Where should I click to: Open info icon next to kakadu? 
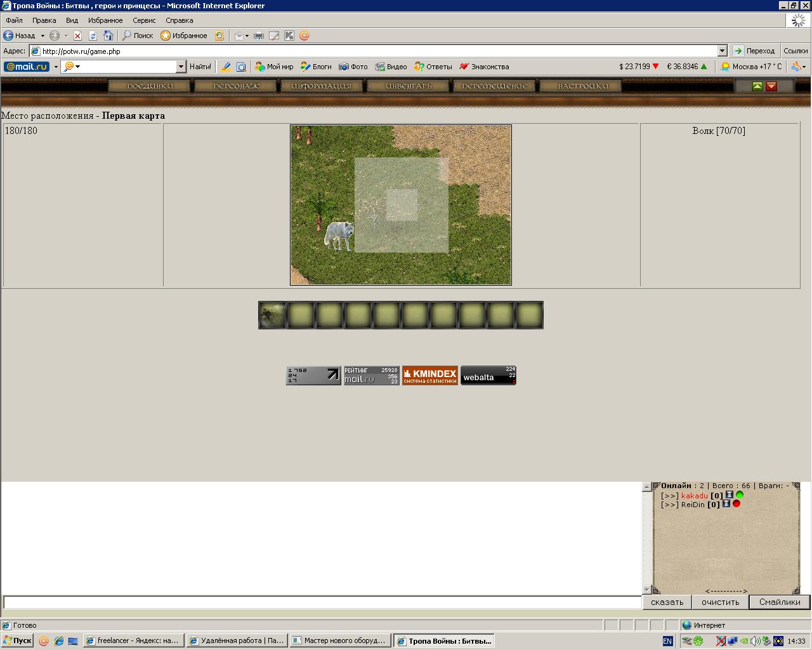[x=729, y=495]
